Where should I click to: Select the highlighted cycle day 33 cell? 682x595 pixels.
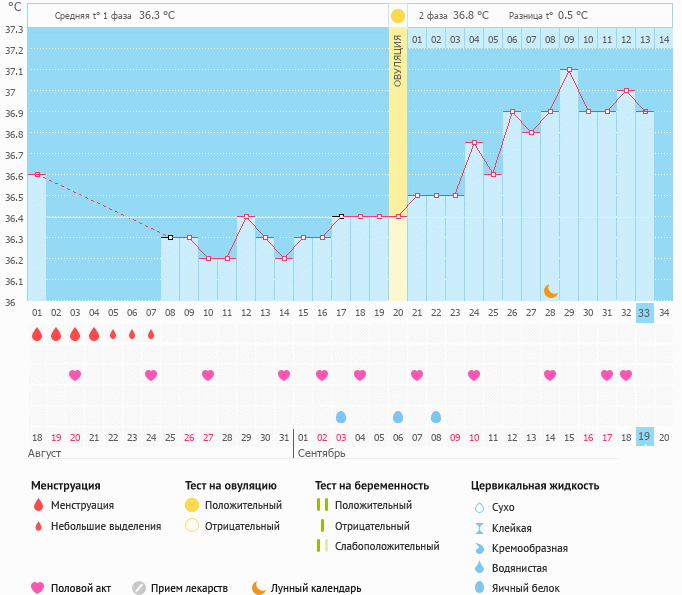click(x=645, y=312)
